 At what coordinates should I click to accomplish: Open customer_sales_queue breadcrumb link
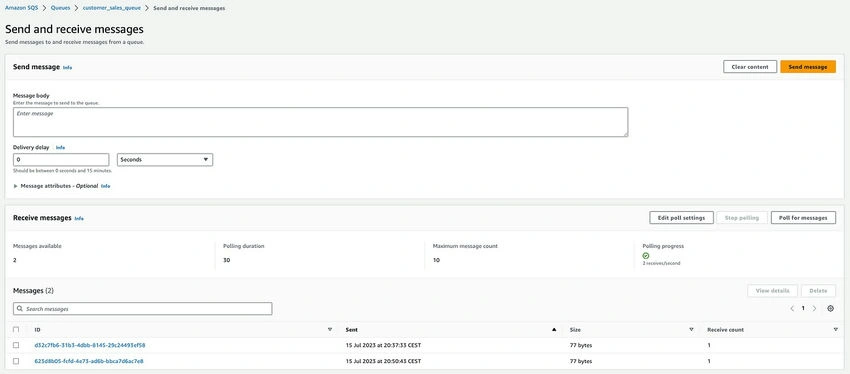coord(112,8)
